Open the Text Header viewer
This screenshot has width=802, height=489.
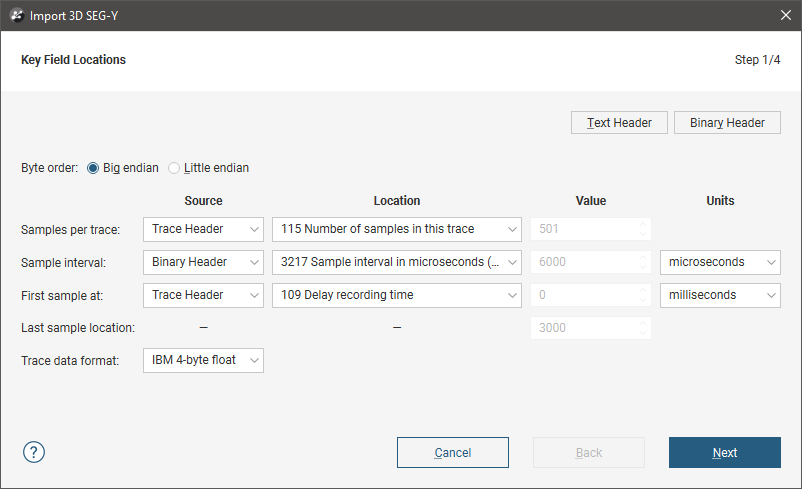(x=619, y=123)
